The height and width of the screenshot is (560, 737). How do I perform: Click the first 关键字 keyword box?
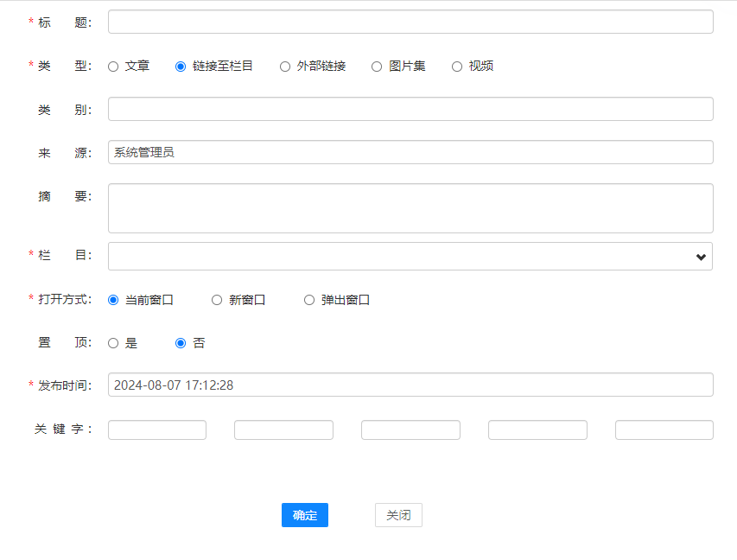[x=157, y=430]
